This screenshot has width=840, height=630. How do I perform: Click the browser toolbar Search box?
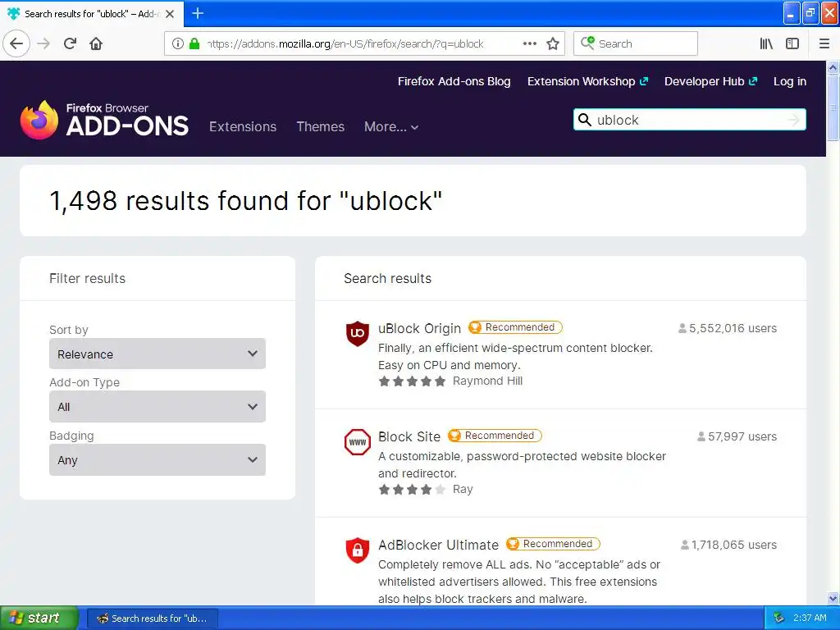(x=636, y=43)
